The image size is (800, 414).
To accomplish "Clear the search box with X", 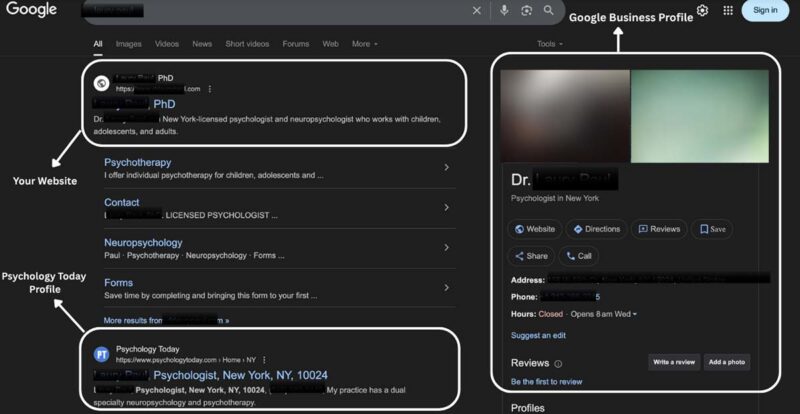I will tap(477, 11).
